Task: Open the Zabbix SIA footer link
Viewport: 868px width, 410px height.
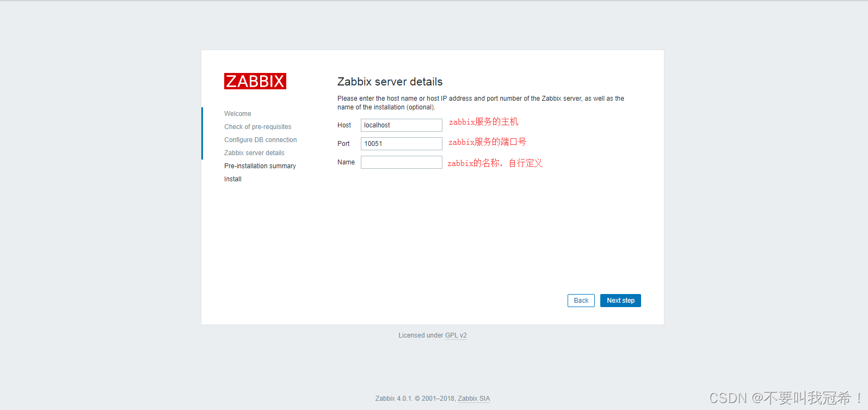Action: click(x=474, y=399)
